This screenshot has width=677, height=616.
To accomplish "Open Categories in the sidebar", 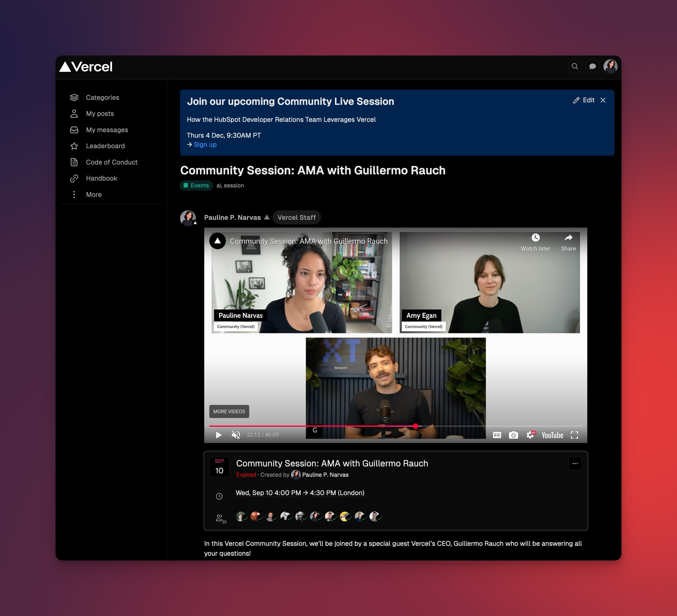I will 102,97.
